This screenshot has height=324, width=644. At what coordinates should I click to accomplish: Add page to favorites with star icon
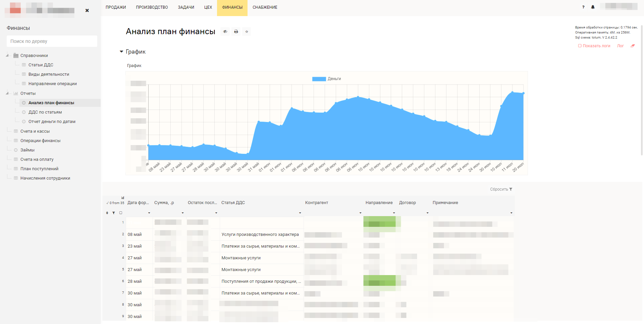click(x=247, y=31)
